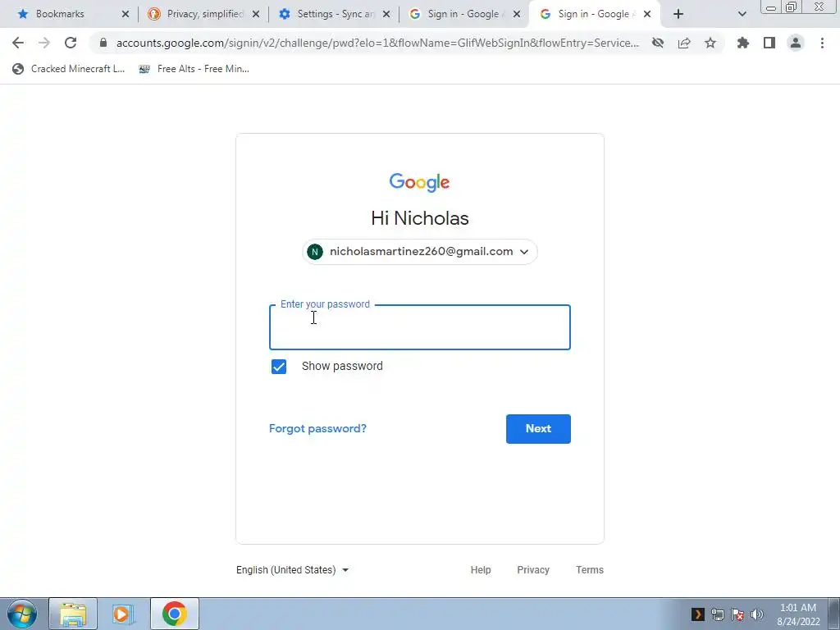Open the side panel icon
This screenshot has height=630, width=840.
click(769, 43)
